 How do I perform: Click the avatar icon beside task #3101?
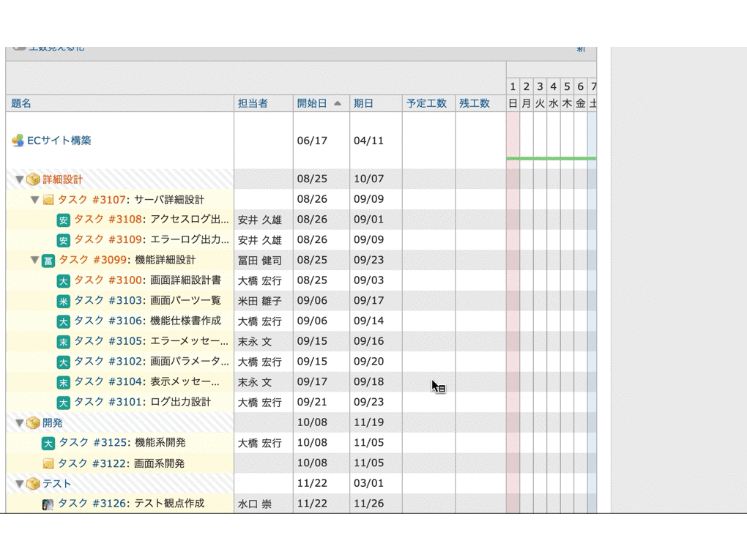click(x=64, y=403)
